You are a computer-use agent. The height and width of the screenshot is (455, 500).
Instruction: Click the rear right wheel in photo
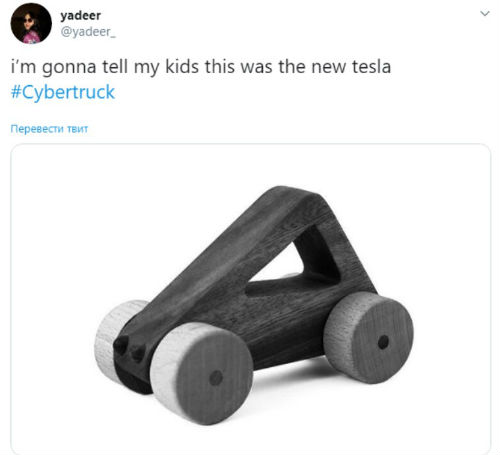pos(369,337)
